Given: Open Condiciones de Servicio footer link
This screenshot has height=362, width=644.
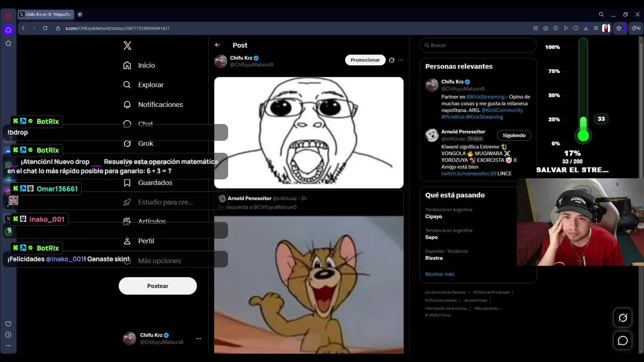Looking at the screenshot, I should click(445, 293).
